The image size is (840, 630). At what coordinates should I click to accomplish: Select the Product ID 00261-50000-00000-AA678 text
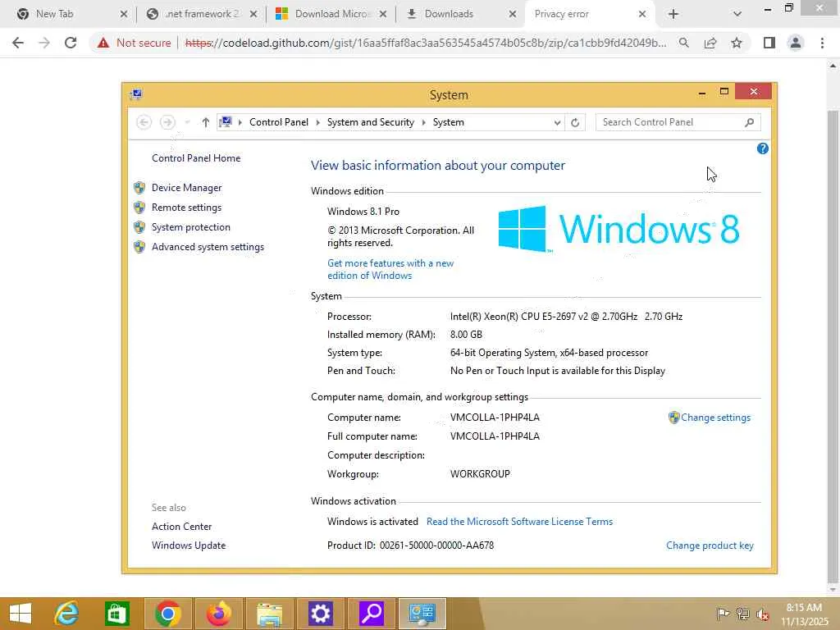coord(410,546)
